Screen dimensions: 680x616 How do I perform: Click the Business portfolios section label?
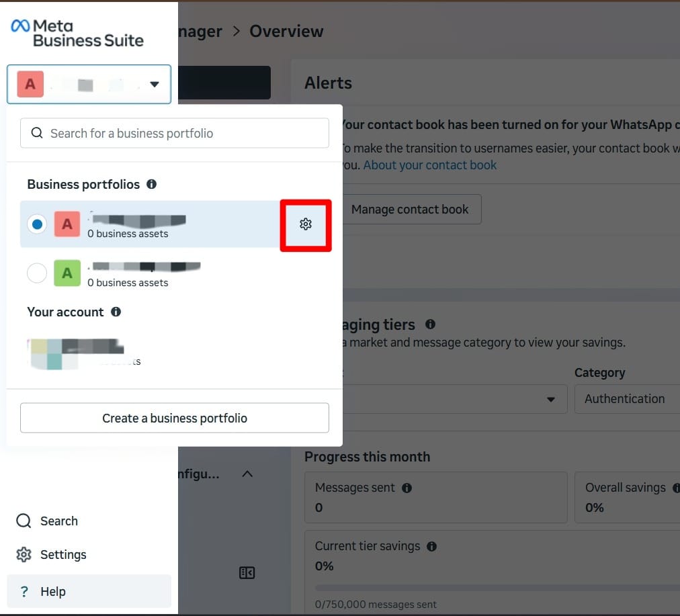click(x=83, y=184)
